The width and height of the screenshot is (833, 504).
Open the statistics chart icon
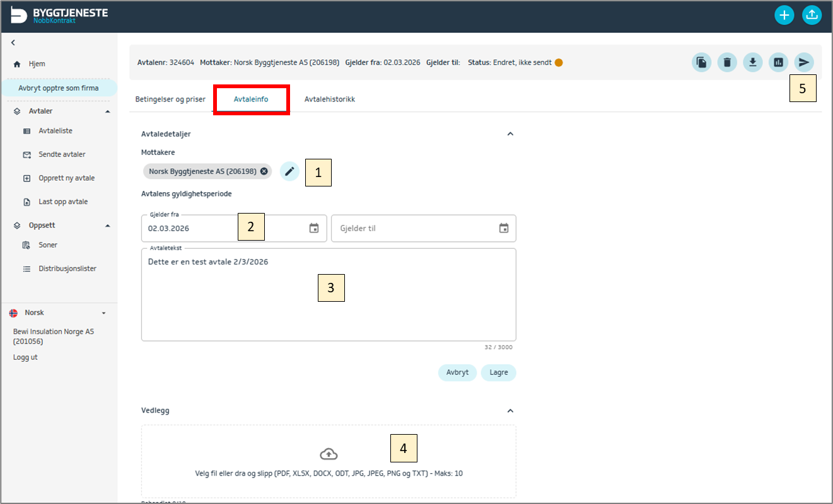click(x=778, y=62)
